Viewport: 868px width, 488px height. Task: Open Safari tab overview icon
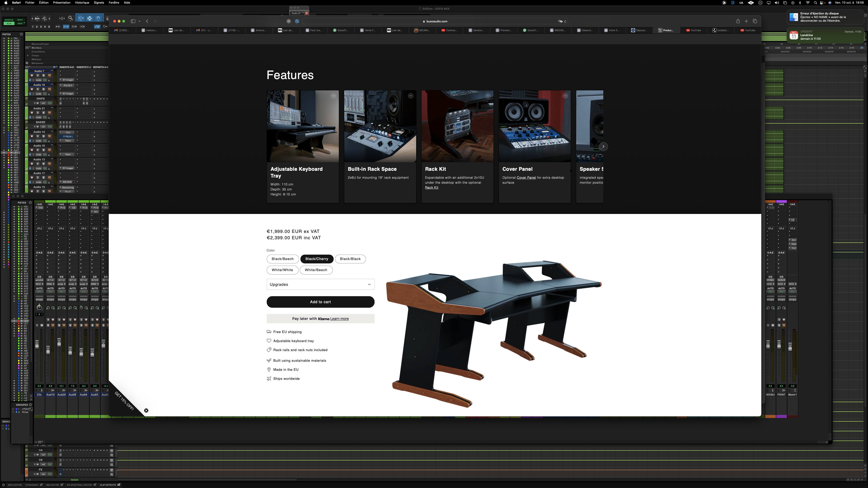pyautogui.click(x=755, y=21)
